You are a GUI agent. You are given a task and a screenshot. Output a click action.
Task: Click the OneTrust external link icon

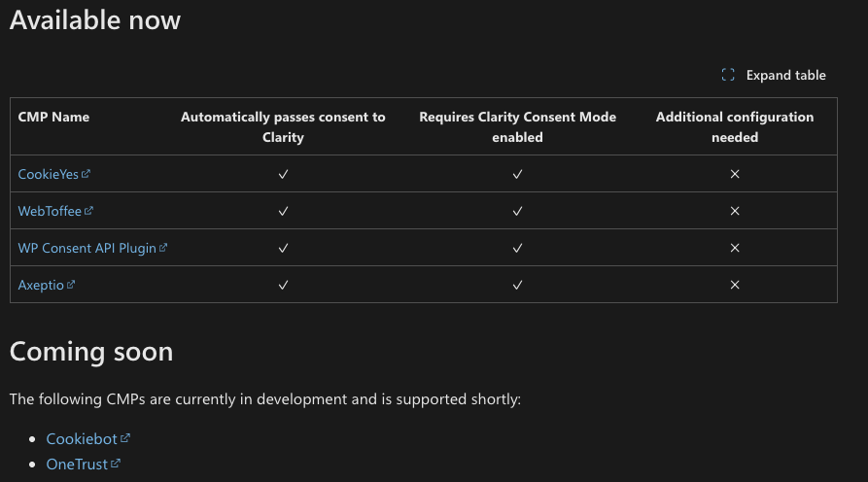coord(115,464)
